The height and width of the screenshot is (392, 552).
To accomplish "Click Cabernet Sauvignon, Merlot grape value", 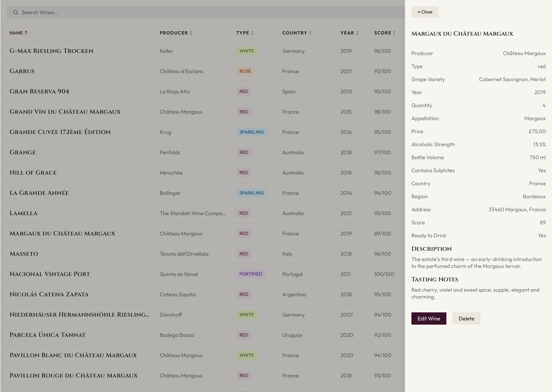I will pos(512,79).
